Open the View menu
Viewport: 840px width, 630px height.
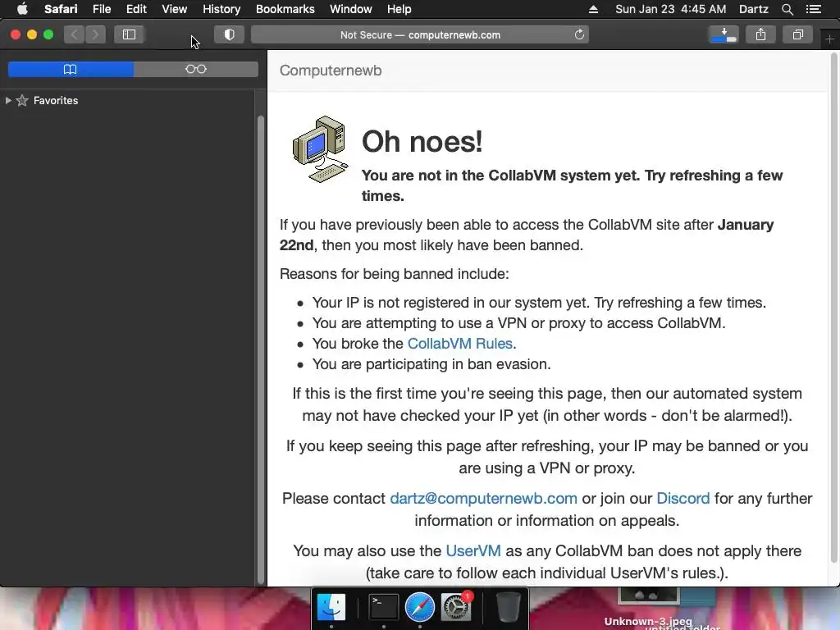[x=174, y=9]
